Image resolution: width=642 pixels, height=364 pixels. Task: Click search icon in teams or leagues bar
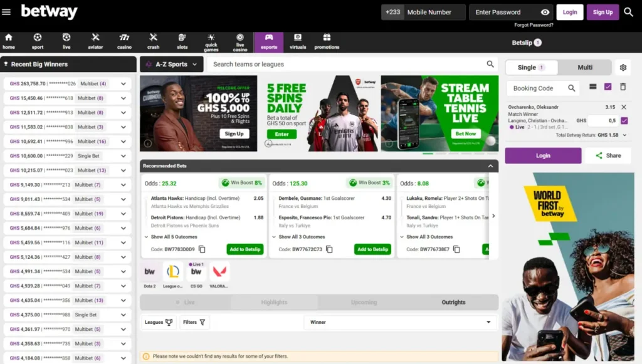pos(490,64)
